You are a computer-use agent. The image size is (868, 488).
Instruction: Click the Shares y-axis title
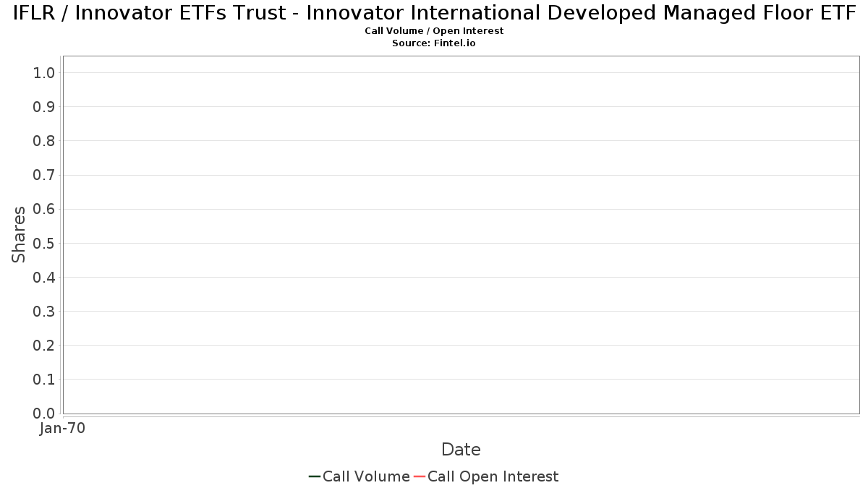[x=19, y=234]
